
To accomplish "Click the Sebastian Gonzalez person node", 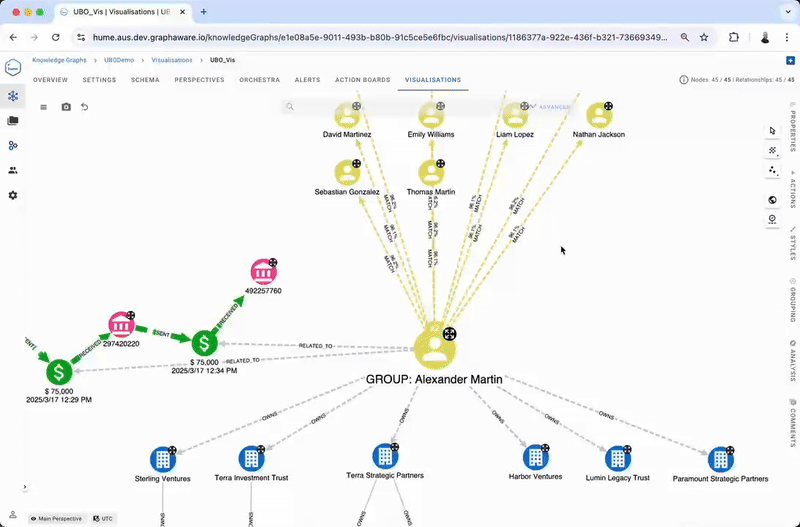I will coord(347,173).
